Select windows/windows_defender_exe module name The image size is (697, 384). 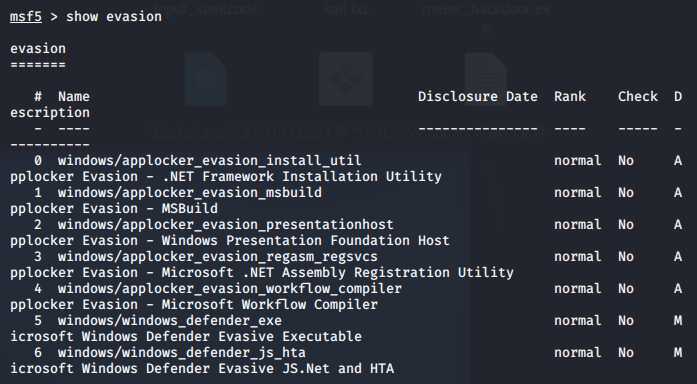click(x=170, y=321)
